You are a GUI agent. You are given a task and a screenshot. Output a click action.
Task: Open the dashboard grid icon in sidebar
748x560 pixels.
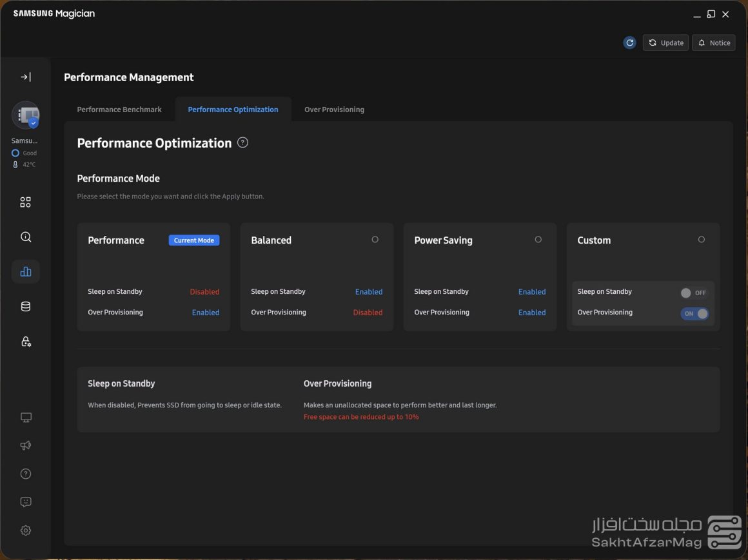coord(26,202)
